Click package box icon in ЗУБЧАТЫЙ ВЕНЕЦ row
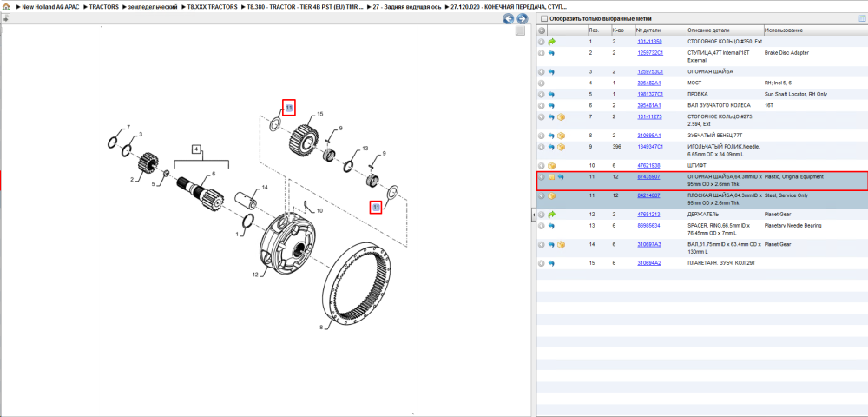868x417 pixels. click(561, 136)
